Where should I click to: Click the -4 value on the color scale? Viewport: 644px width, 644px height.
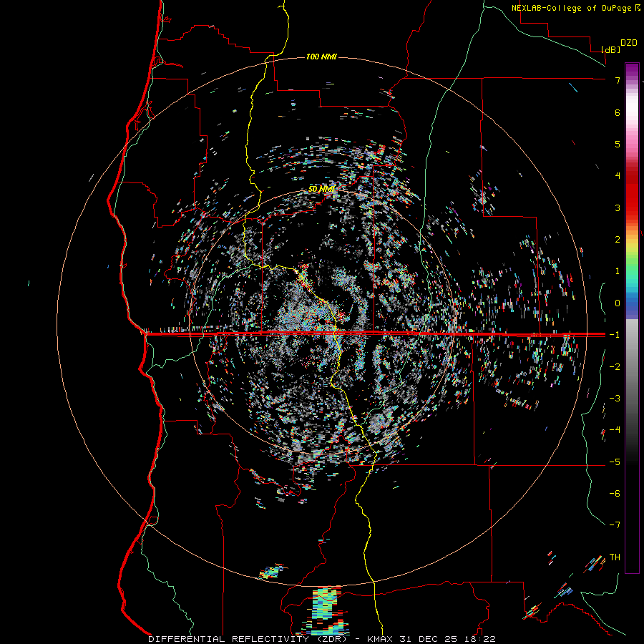(x=615, y=430)
